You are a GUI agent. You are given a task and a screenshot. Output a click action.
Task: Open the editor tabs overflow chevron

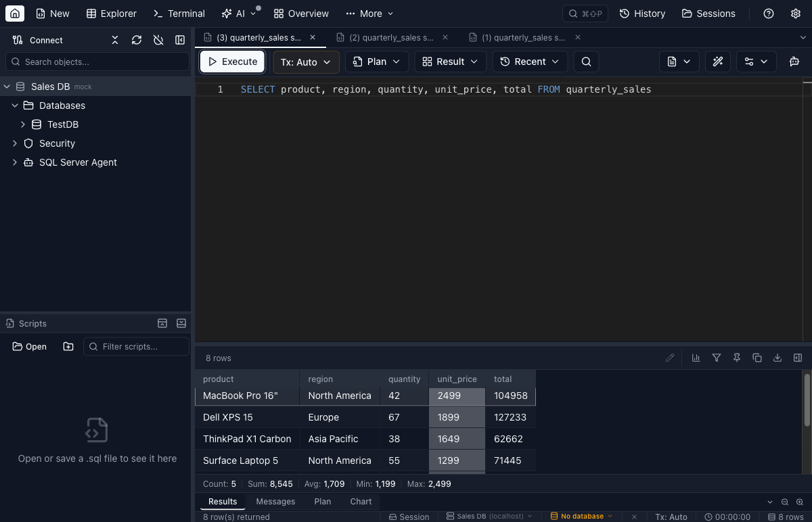(803, 38)
